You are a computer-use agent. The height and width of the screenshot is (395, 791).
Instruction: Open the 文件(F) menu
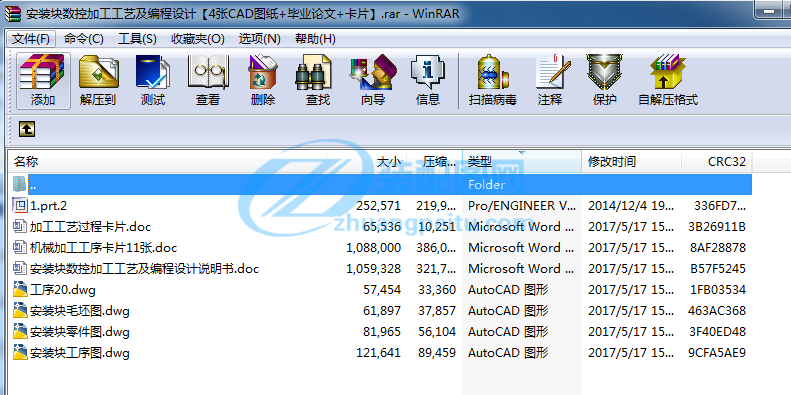pos(31,39)
